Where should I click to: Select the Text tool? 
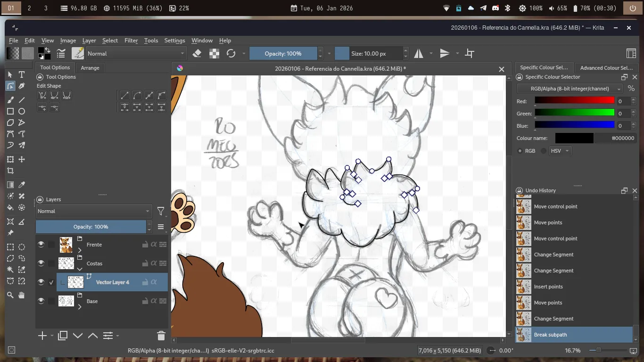point(22,74)
